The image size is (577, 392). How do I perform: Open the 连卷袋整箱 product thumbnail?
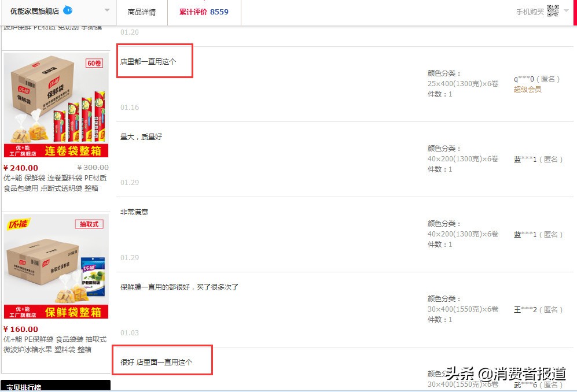coord(56,105)
